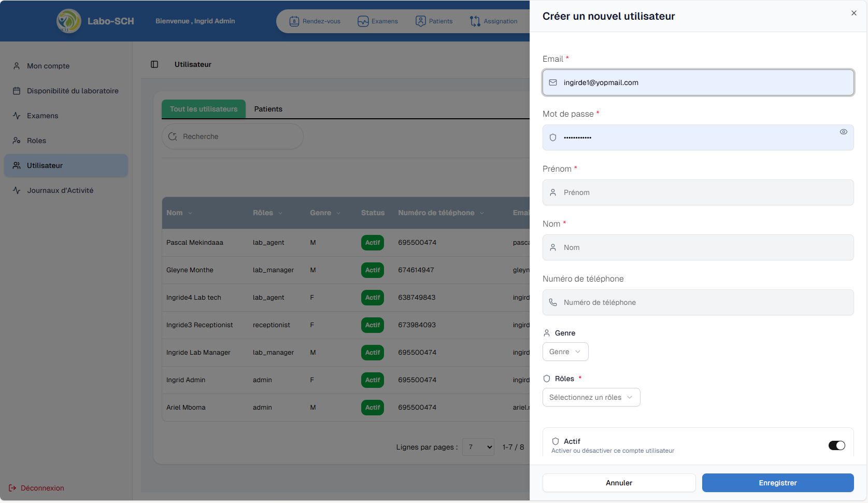Screen dimensions: 868x503
Task: Disable the Actif account switch
Action: point(836,445)
